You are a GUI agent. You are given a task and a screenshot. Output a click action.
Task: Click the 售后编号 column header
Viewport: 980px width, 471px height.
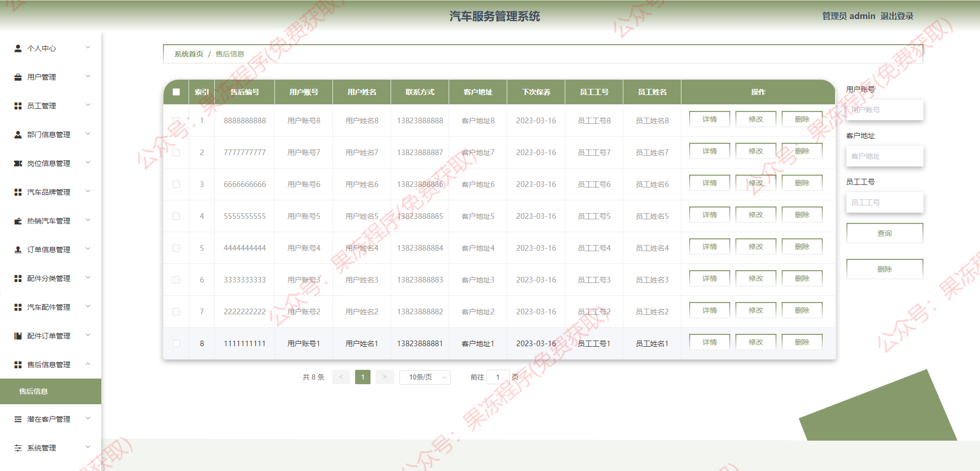tap(245, 92)
